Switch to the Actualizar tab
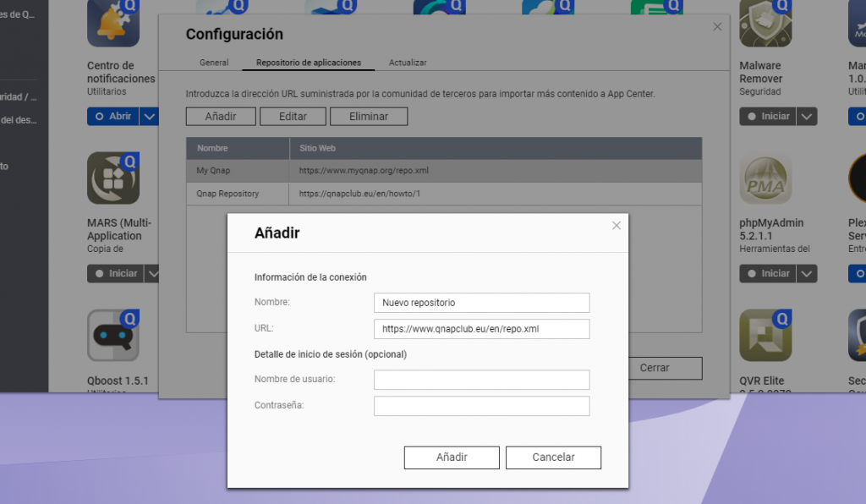Screen dimensions: 866x504 [x=408, y=63]
